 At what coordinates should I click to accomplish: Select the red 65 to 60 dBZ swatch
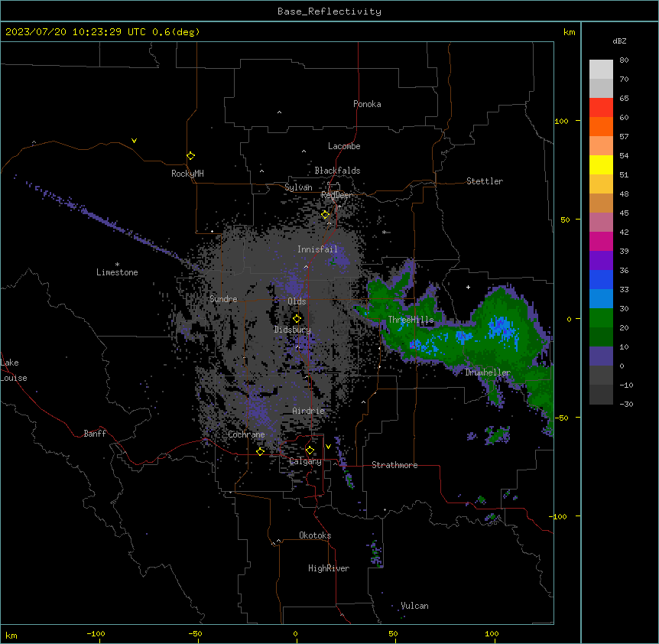[x=601, y=108]
